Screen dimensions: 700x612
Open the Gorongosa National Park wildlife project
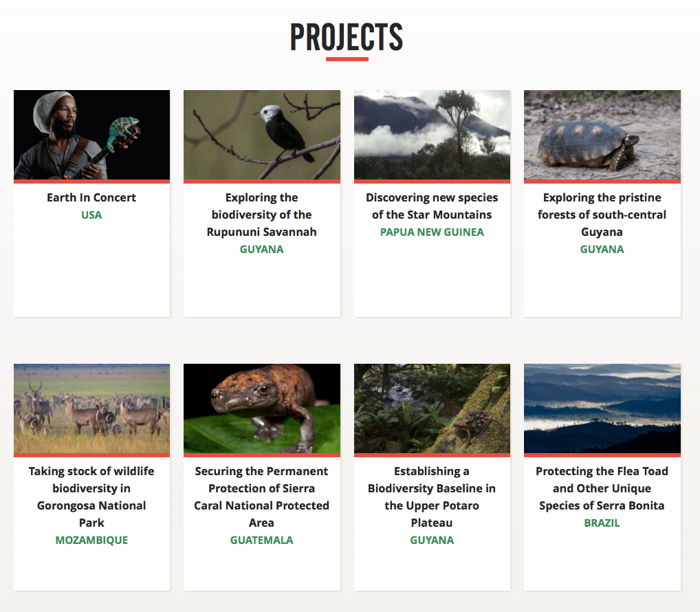coord(91,496)
